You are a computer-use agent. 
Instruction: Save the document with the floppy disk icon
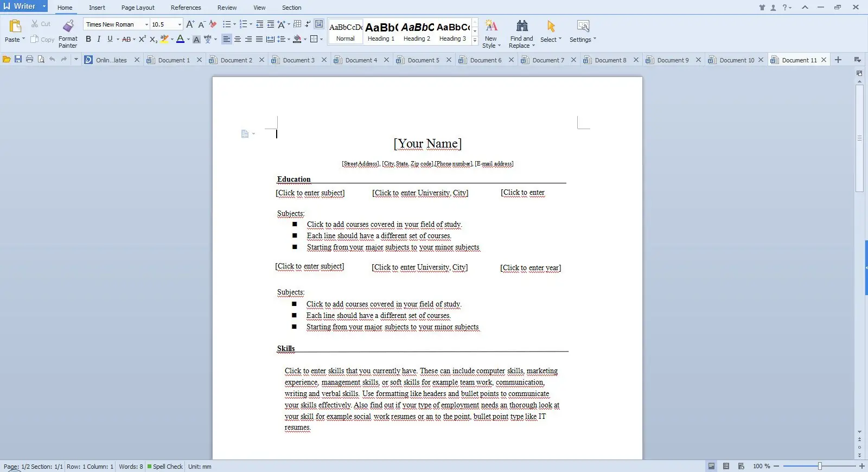pyautogui.click(x=18, y=60)
